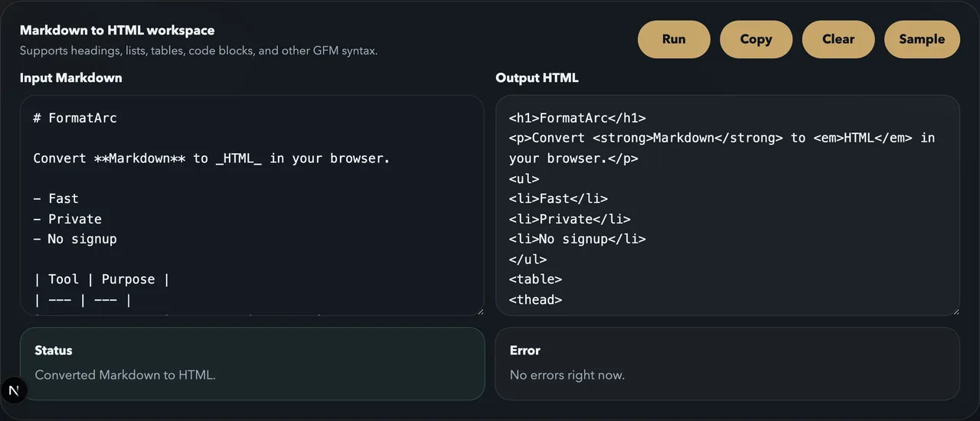Click the 'No errors right now.' message
Viewport: 980px width, 421px height.
pos(567,375)
